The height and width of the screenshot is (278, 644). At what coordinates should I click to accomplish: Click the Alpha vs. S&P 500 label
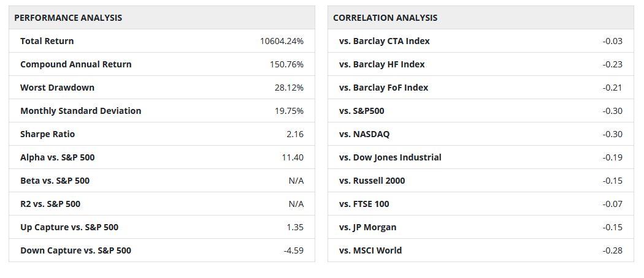[x=58, y=157]
